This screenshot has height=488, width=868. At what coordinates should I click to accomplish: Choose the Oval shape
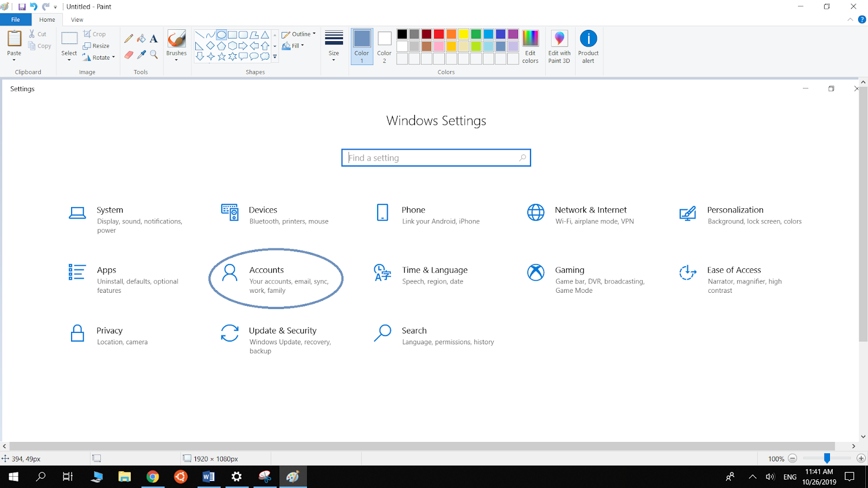221,35
